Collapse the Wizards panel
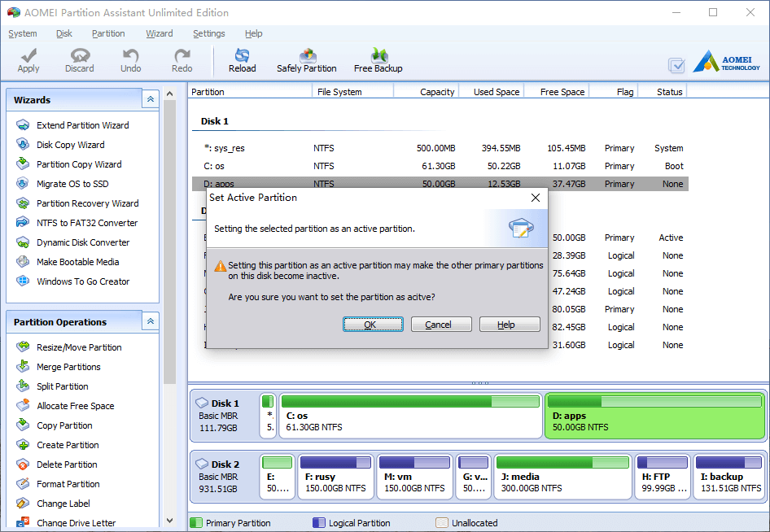 [151, 99]
